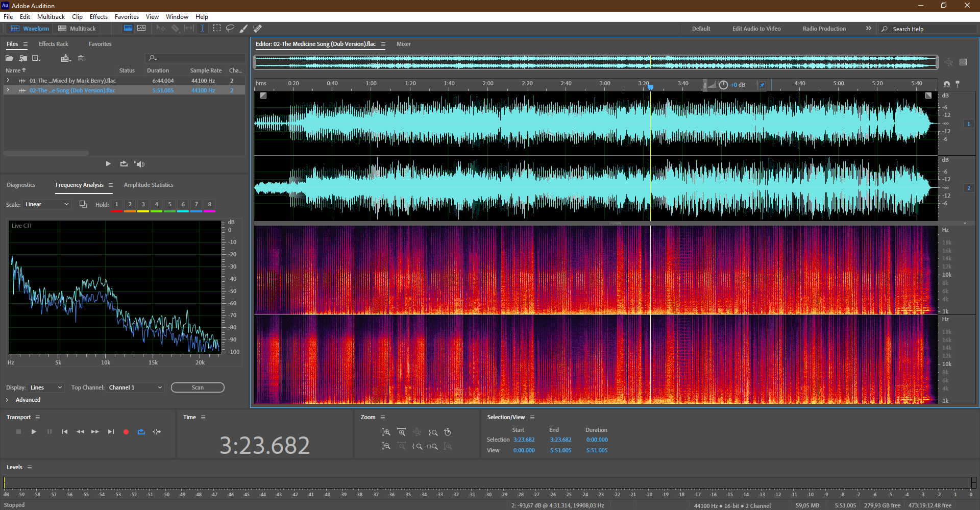Click the Zoom In Amplitude icon
This screenshot has height=510, width=980.
point(386,432)
